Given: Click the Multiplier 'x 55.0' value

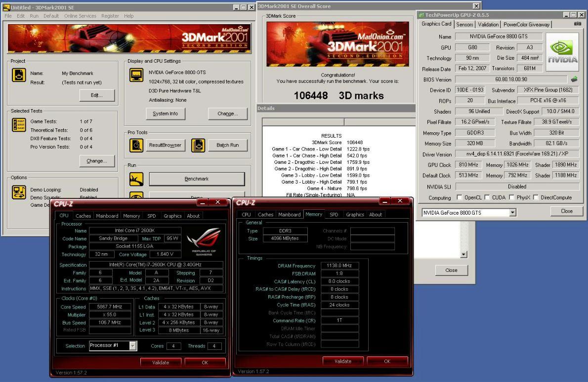Looking at the screenshot, I should click(110, 314).
